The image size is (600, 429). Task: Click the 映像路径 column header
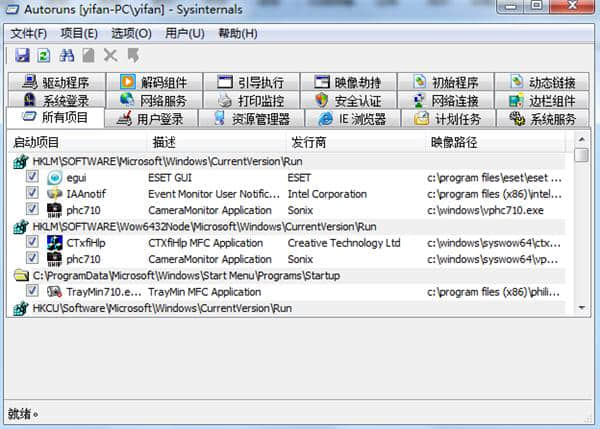495,142
